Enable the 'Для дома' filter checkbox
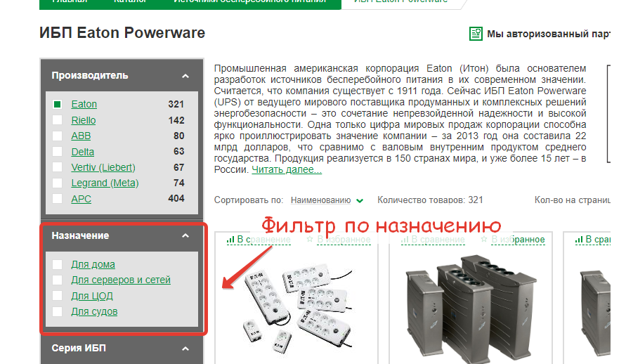Image resolution: width=626 pixels, height=364 pixels. tap(57, 264)
